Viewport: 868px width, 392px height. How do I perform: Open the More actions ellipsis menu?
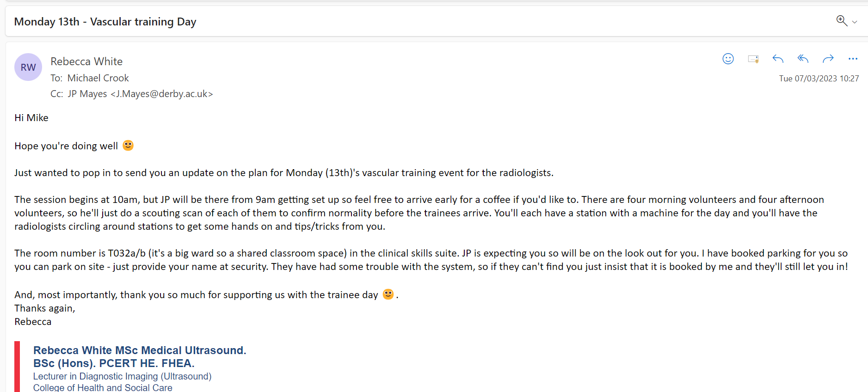[853, 59]
